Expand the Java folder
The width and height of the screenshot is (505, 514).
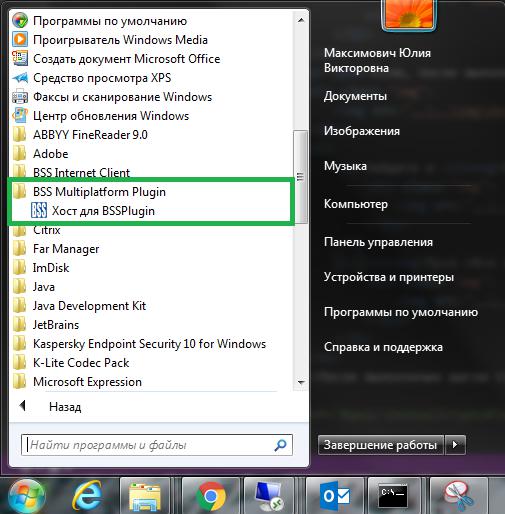click(34, 287)
